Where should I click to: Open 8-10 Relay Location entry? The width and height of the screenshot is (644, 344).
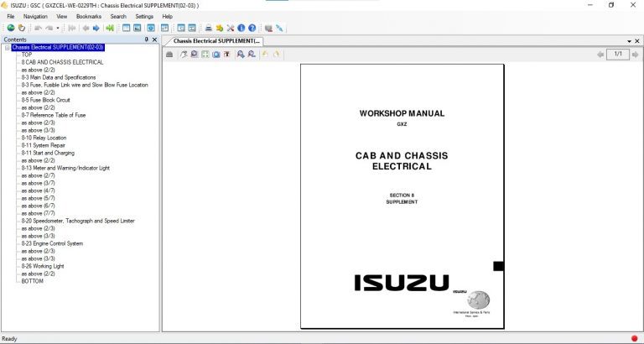coord(44,138)
